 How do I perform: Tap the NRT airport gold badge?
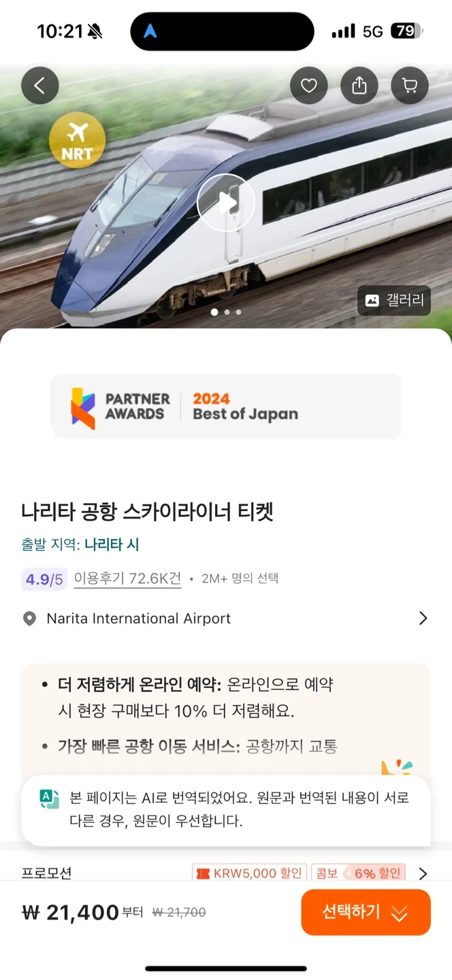tap(77, 140)
